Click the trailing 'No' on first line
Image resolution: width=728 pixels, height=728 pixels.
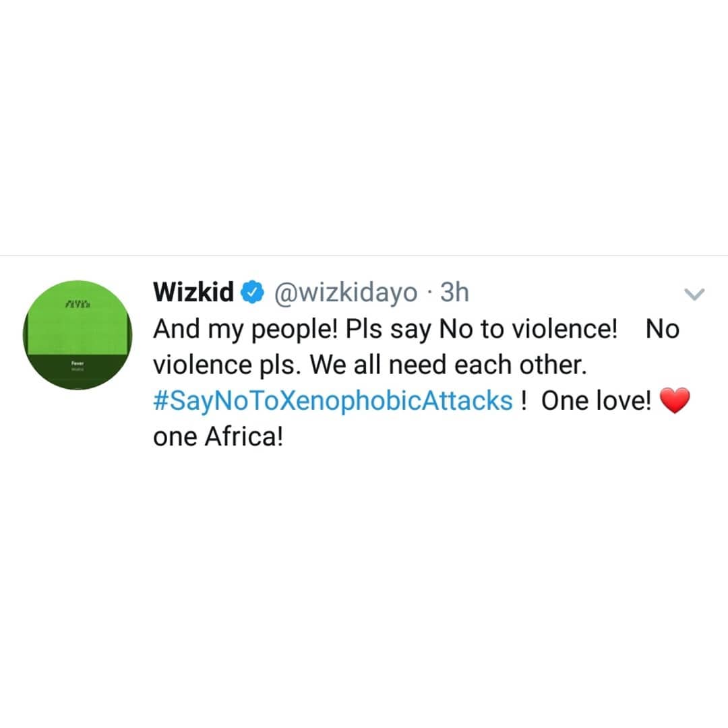click(663, 329)
